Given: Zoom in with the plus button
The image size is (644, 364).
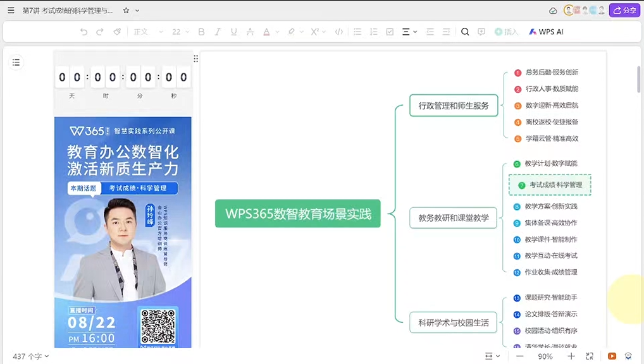Looking at the screenshot, I should coord(571,356).
